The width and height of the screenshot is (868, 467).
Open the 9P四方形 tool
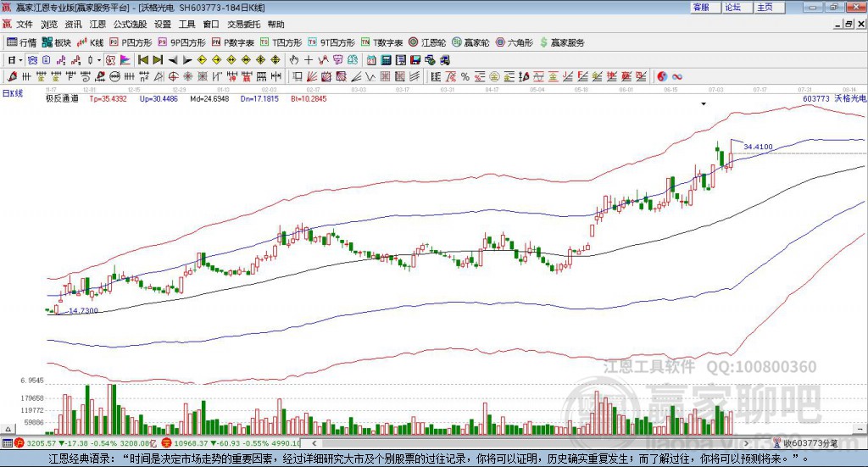point(181,42)
